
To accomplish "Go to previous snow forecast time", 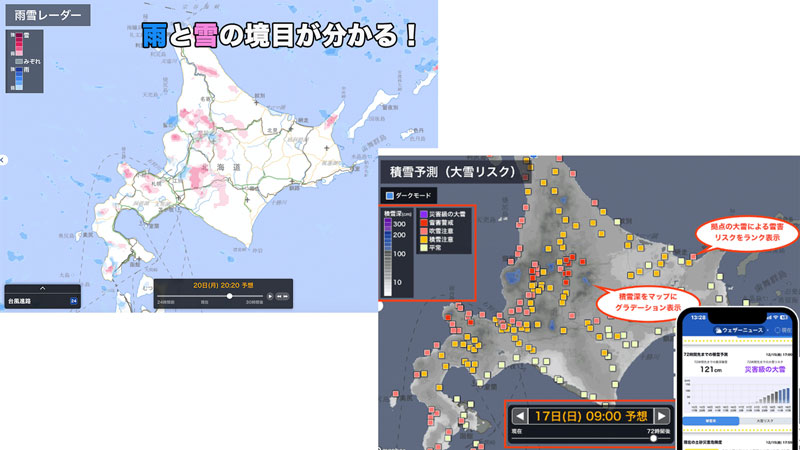I will 519,415.
